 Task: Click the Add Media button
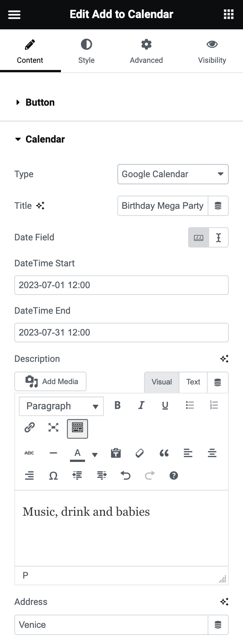pyautogui.click(x=50, y=381)
